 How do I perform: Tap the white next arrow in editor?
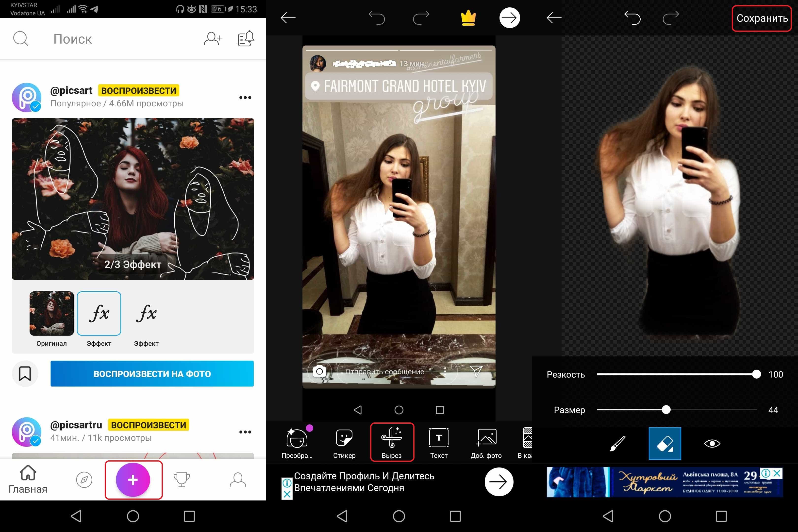(x=510, y=18)
